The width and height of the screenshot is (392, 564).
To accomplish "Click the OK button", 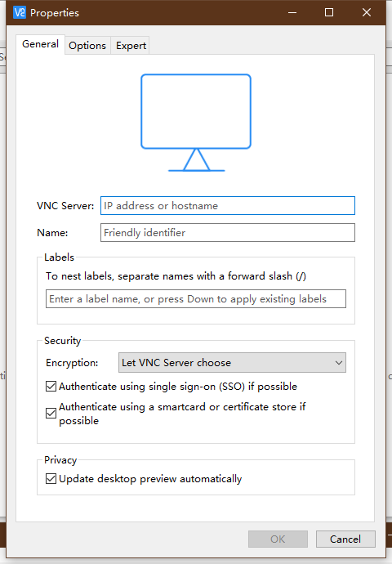I will pyautogui.click(x=278, y=539).
